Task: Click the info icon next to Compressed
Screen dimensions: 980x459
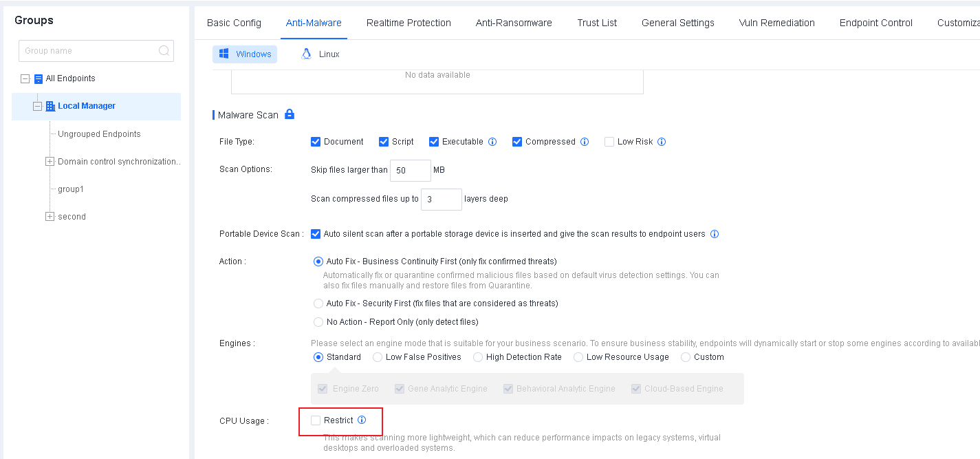Action: point(585,142)
